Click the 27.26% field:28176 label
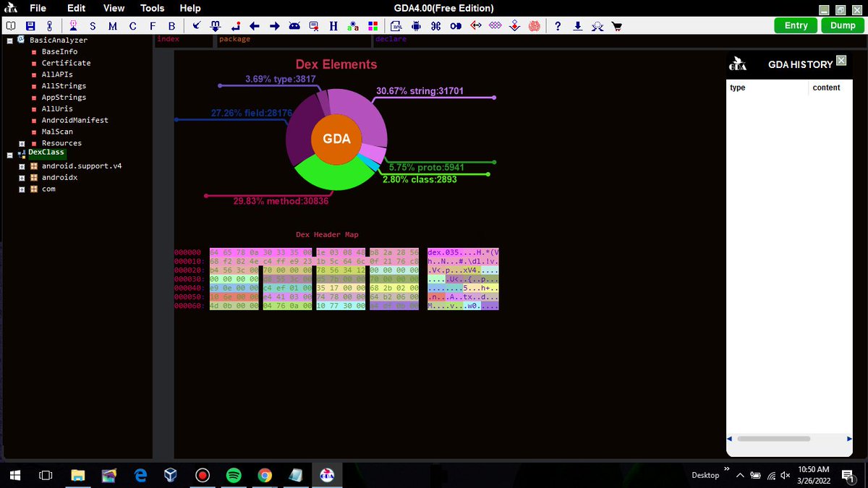The width and height of the screenshot is (868, 488). click(x=252, y=113)
